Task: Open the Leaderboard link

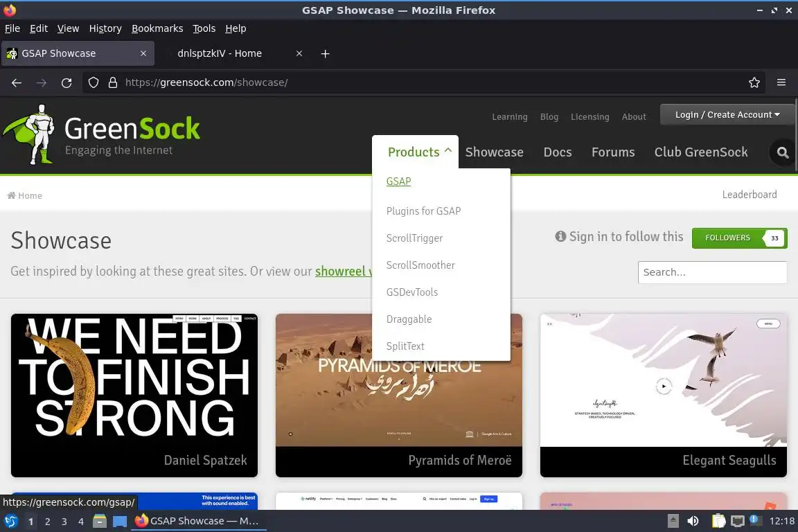Action: 749,195
